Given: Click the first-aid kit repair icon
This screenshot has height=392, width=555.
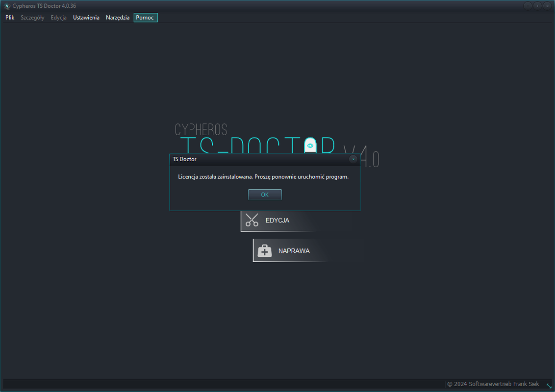Looking at the screenshot, I should pyautogui.click(x=264, y=250).
